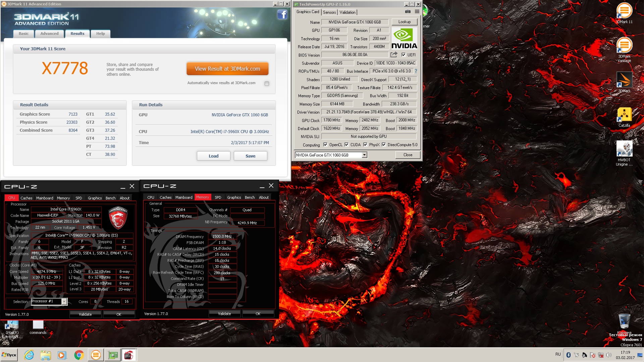Open the Help tab in 3DMark

pyautogui.click(x=101, y=34)
